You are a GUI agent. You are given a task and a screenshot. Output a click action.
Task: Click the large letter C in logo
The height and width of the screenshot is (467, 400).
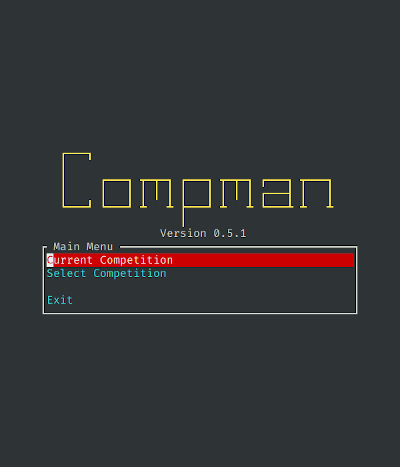click(x=77, y=180)
